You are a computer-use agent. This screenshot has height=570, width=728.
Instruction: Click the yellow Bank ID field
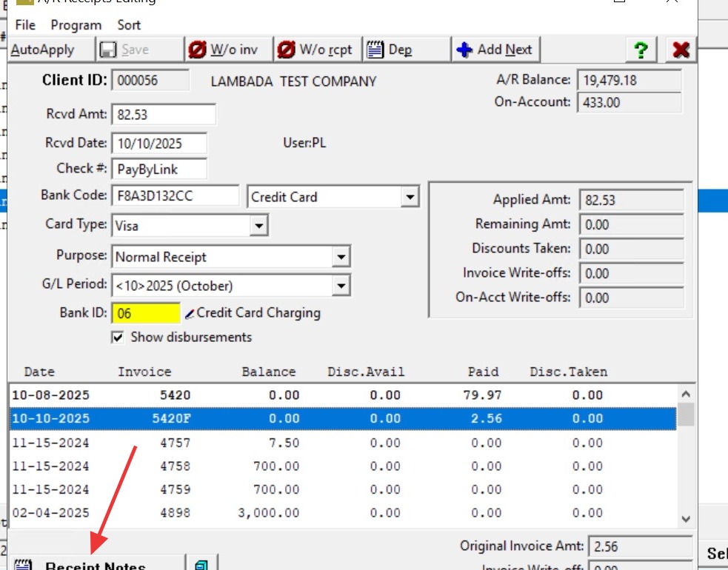coord(146,313)
